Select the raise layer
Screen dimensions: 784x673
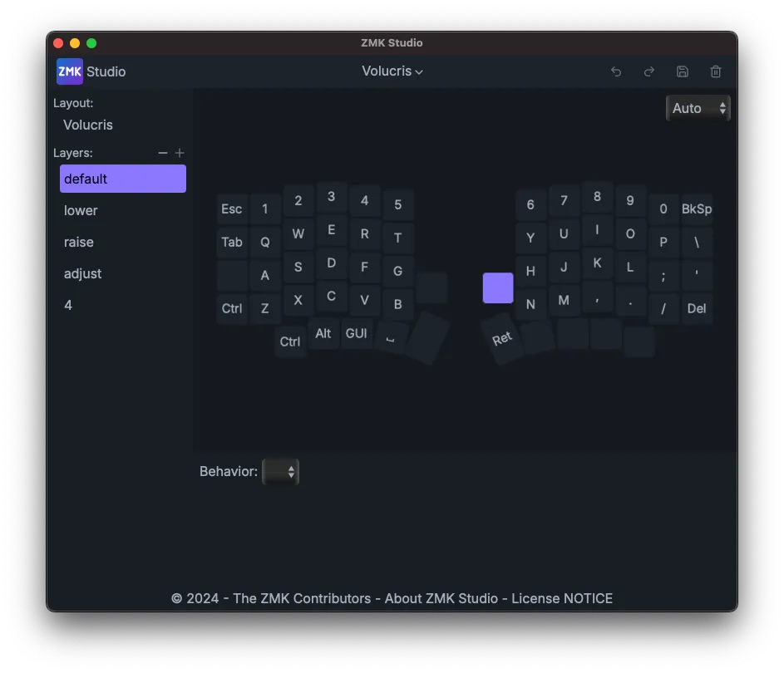pyautogui.click(x=123, y=242)
